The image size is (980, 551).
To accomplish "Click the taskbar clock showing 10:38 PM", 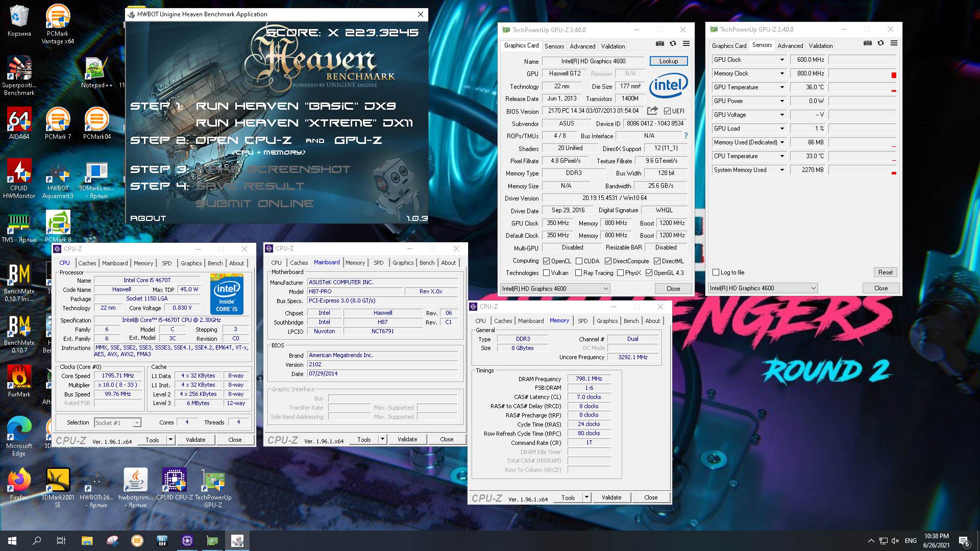I will point(936,541).
